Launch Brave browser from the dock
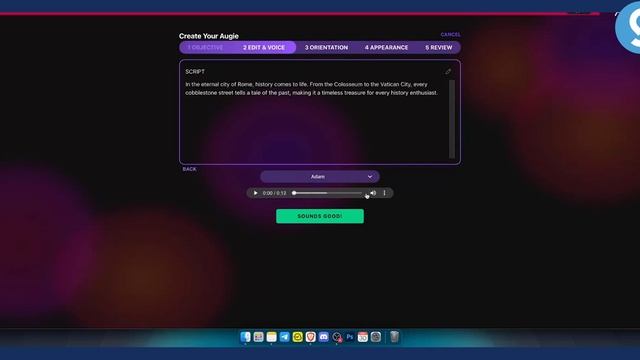Viewport: 640px width, 360px height. [x=311, y=337]
